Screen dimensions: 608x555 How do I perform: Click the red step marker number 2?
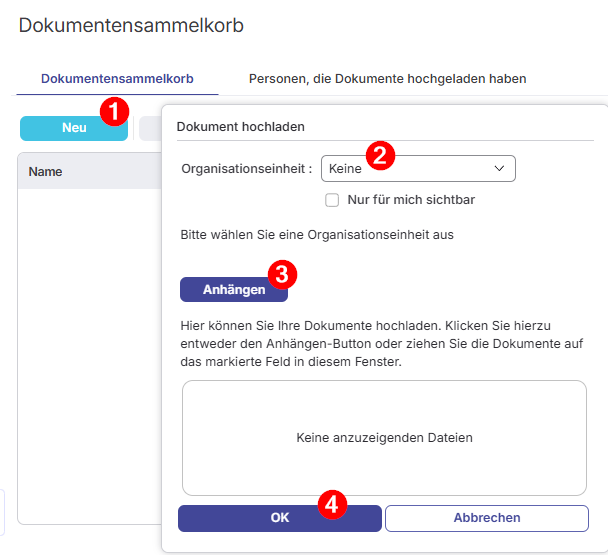[x=380, y=154]
